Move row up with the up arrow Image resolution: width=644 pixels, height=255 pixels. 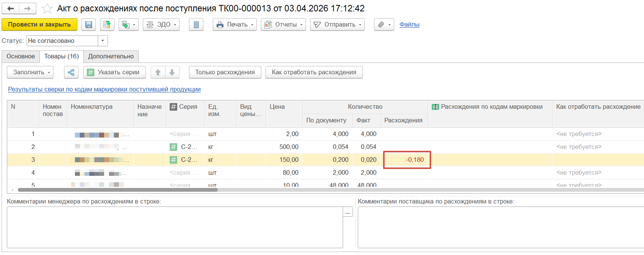158,72
